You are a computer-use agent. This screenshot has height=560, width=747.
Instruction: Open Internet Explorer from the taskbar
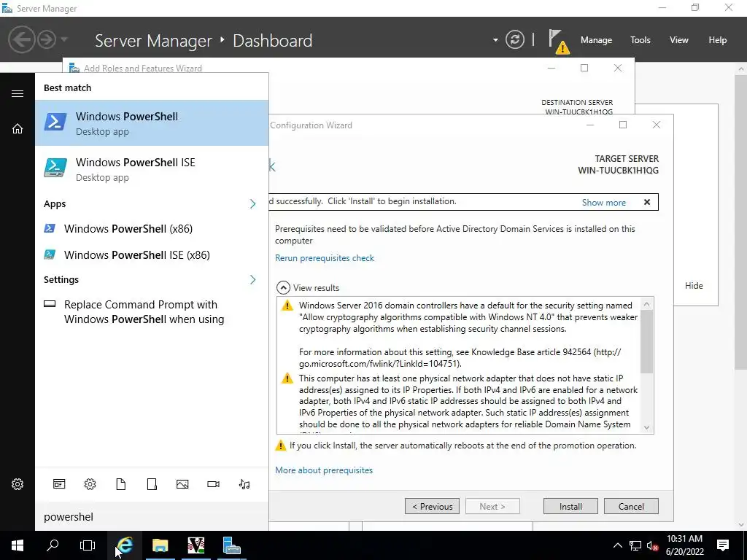(125, 545)
